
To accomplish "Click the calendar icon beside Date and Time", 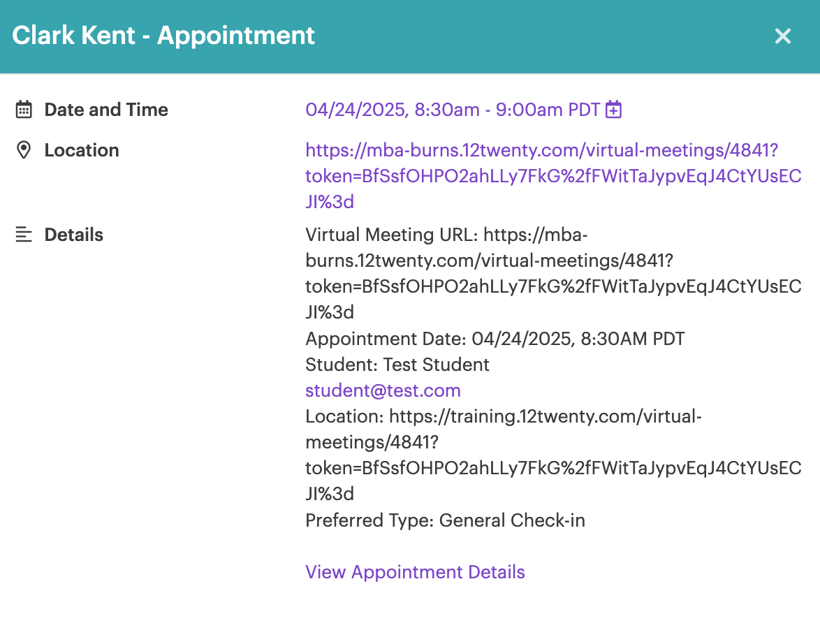I will (24, 110).
